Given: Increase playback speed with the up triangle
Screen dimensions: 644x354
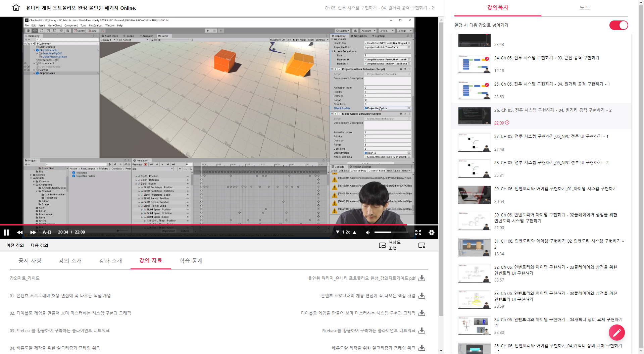Looking at the screenshot, I should [354, 232].
